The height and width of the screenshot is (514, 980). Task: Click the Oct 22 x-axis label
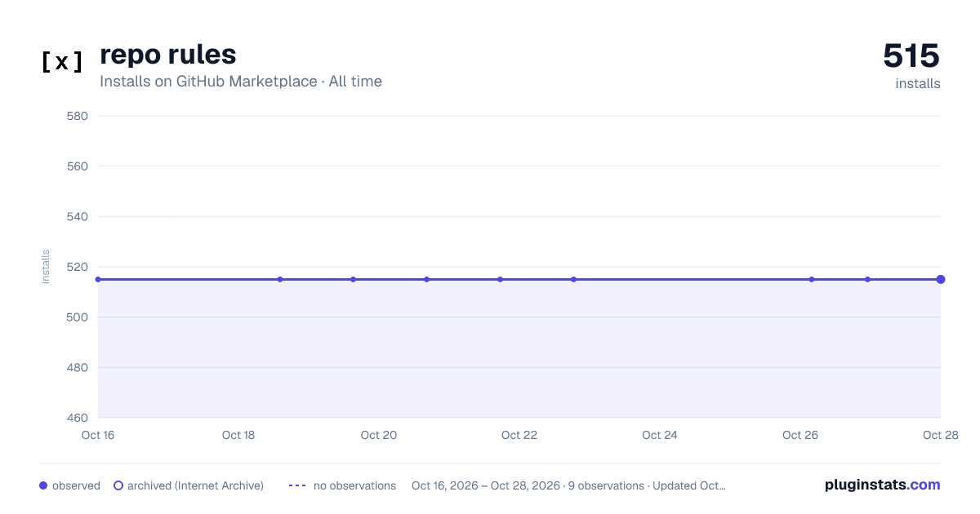coord(519,435)
